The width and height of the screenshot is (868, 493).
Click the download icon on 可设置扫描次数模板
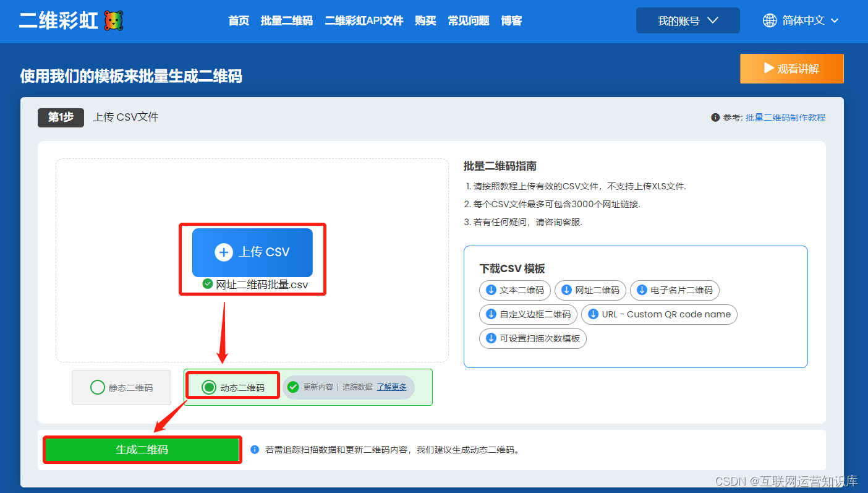click(491, 338)
